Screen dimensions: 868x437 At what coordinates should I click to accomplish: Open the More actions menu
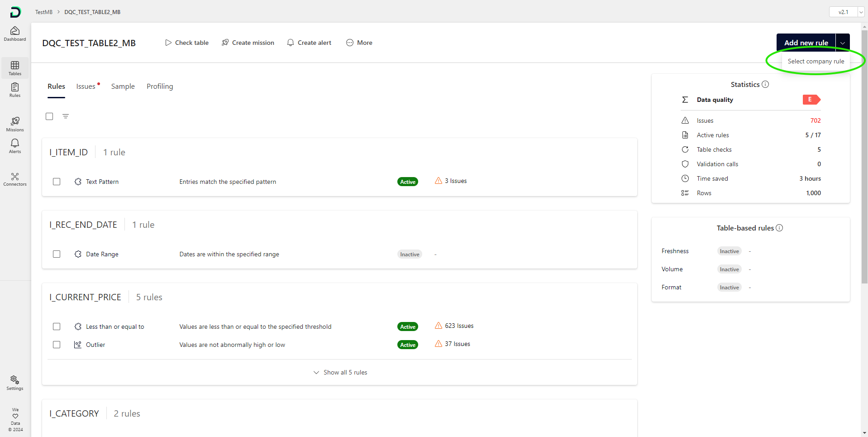pyautogui.click(x=359, y=43)
